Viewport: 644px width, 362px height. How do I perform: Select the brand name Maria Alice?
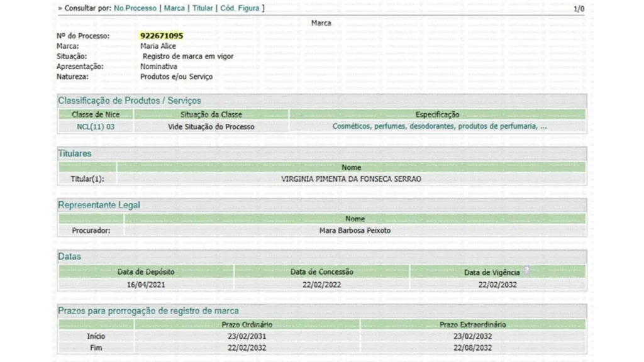pyautogui.click(x=158, y=46)
